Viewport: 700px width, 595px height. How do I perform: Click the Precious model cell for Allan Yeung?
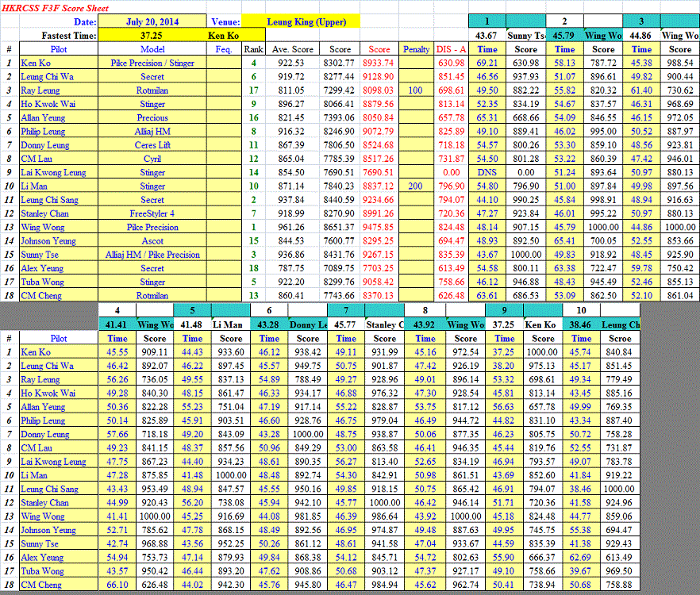152,117
